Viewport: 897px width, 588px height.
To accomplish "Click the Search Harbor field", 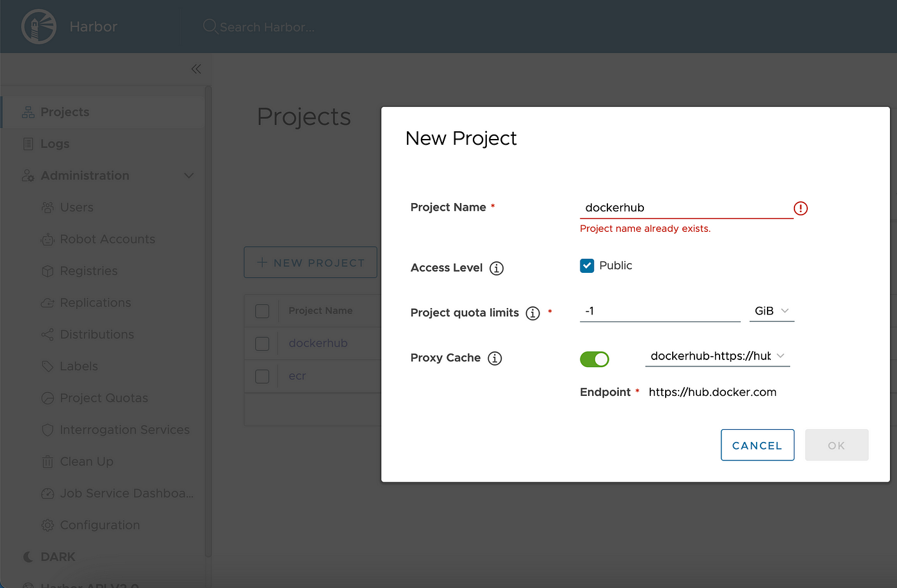I will click(267, 27).
